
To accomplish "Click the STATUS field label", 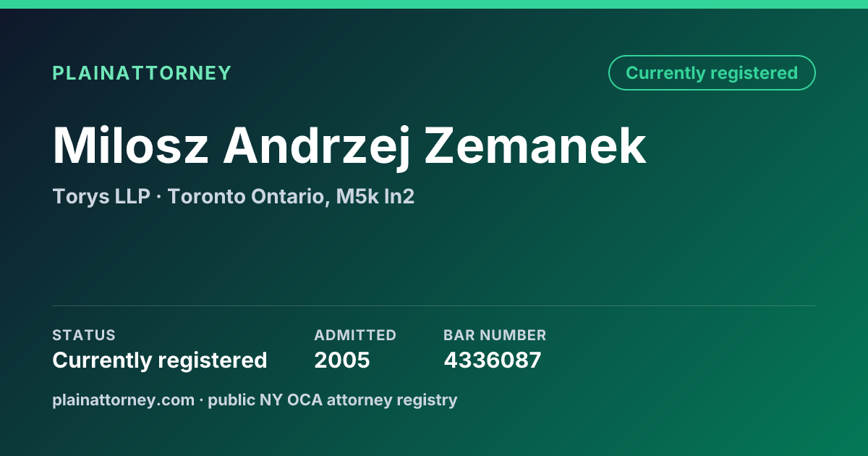I will pos(84,335).
